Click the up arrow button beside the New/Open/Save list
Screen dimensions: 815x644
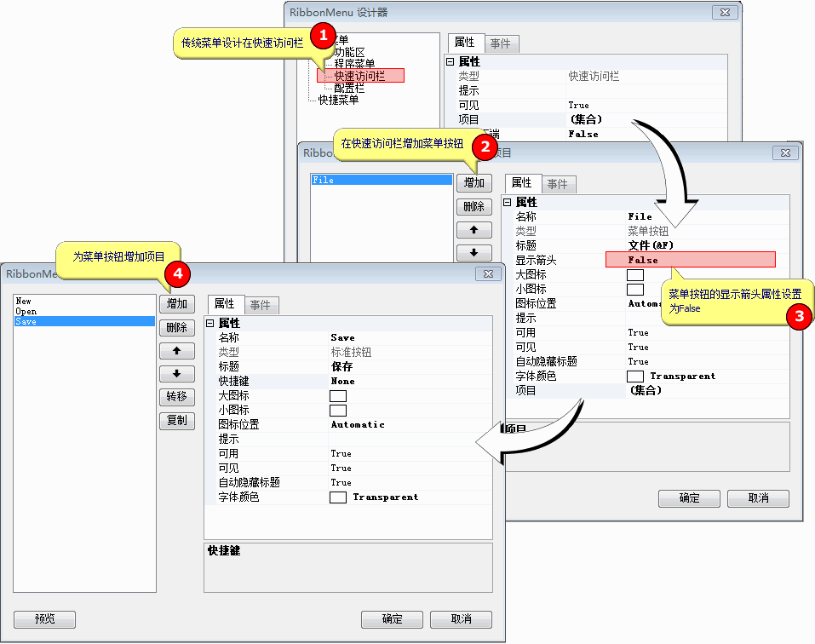coord(176,351)
